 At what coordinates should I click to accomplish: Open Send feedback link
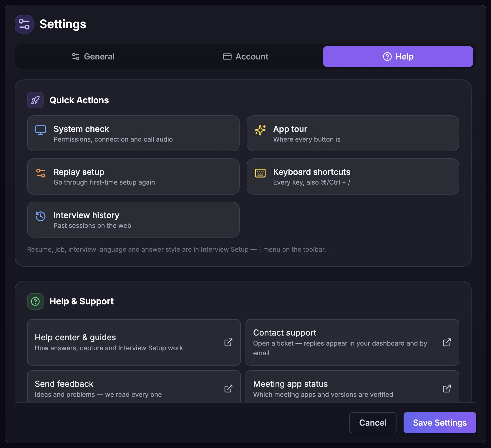tap(134, 387)
